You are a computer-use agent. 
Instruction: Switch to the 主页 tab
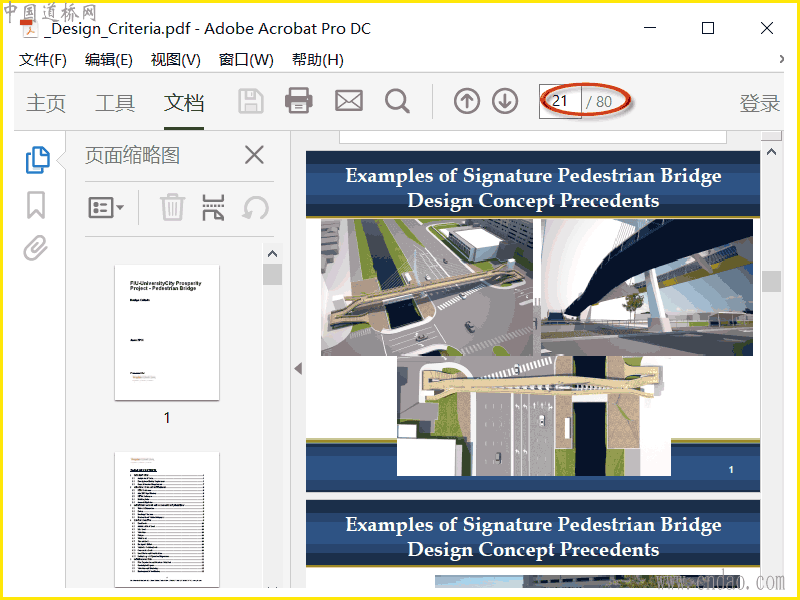click(46, 103)
